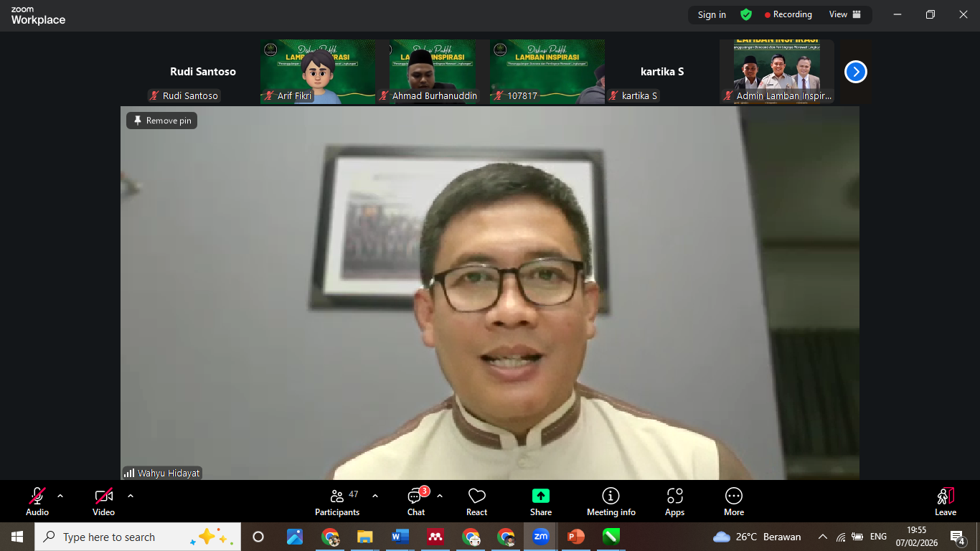Launch PowerPoint from the taskbar
The height and width of the screenshot is (551, 980).
coord(577,536)
